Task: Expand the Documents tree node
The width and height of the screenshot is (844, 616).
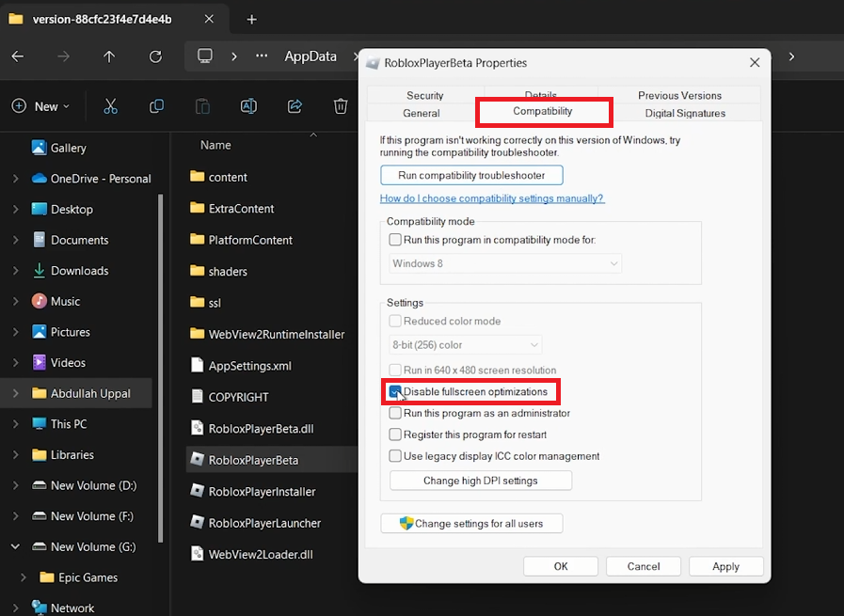Action: pos(16,240)
